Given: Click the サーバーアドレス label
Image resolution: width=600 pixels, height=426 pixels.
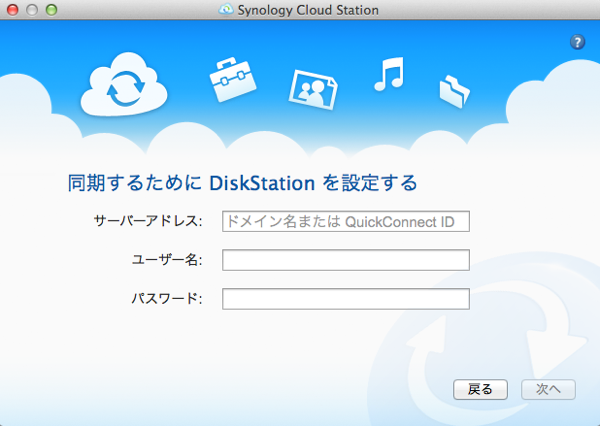Looking at the screenshot, I should click(148, 221).
